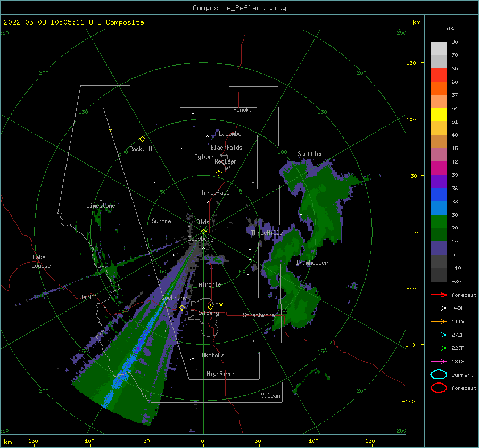Click the Innisfail city label
This screenshot has width=479, height=448.
[x=215, y=193]
